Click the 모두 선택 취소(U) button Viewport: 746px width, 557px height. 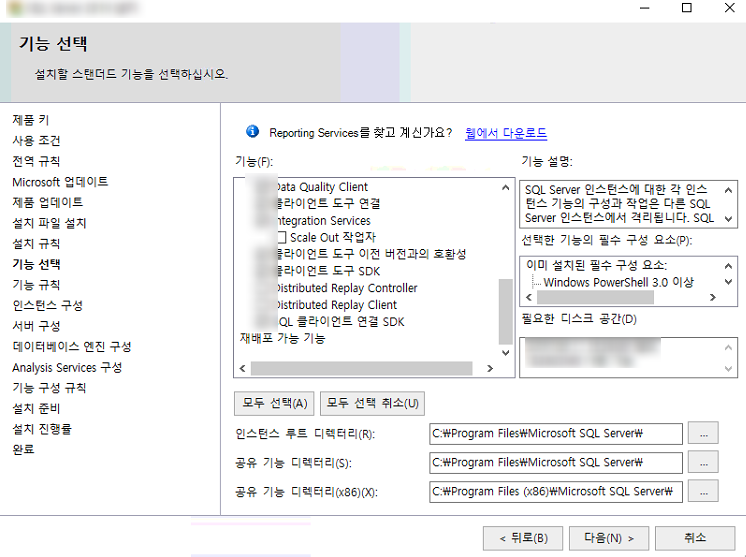(373, 403)
